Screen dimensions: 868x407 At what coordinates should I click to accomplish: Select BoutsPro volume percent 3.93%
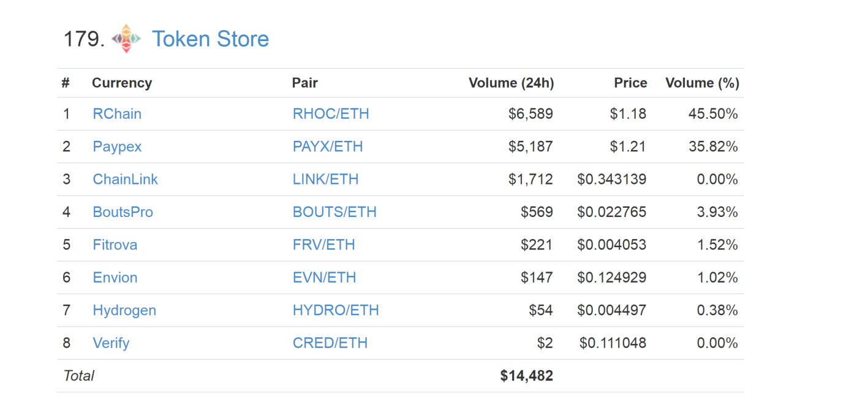point(717,212)
